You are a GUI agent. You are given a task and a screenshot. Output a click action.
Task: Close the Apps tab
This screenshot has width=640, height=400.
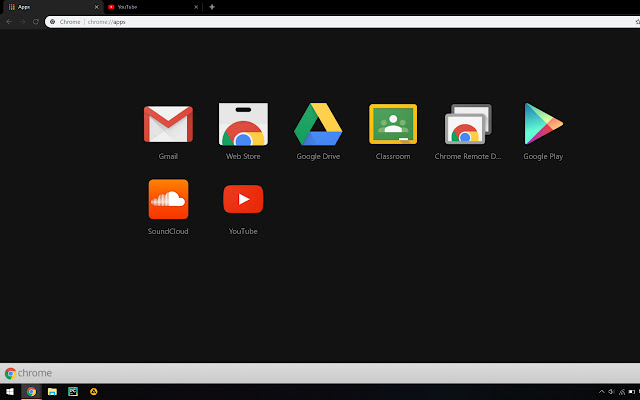tap(97, 7)
